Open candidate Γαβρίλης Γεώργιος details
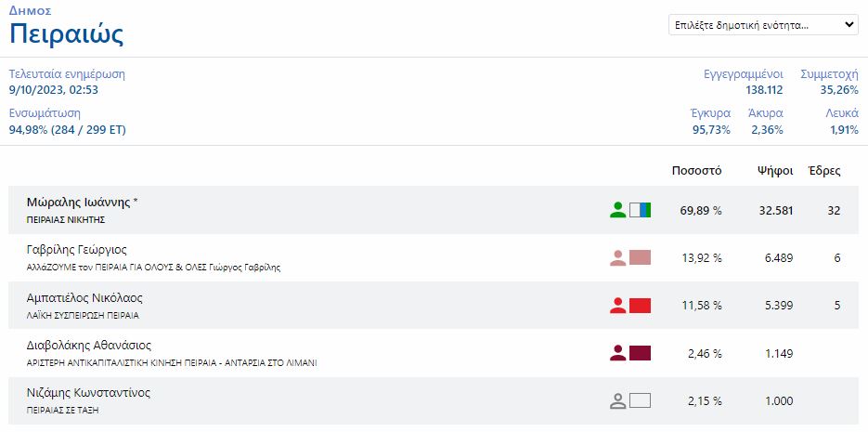This screenshot has width=868, height=432. point(77,250)
